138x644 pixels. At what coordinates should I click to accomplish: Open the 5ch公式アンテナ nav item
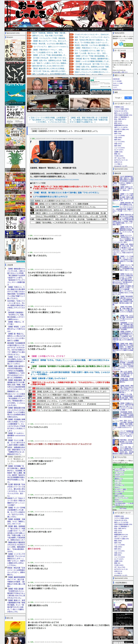coord(13,30)
